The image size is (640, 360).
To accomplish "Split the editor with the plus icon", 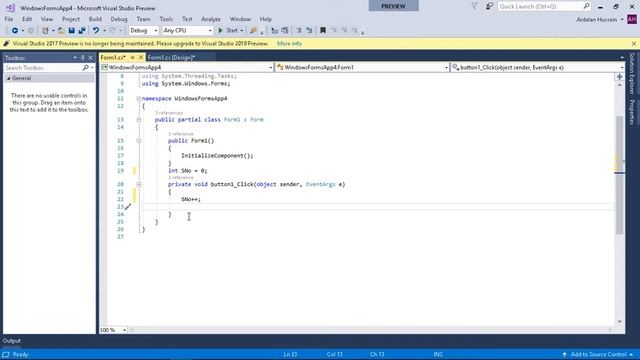I will [619, 77].
